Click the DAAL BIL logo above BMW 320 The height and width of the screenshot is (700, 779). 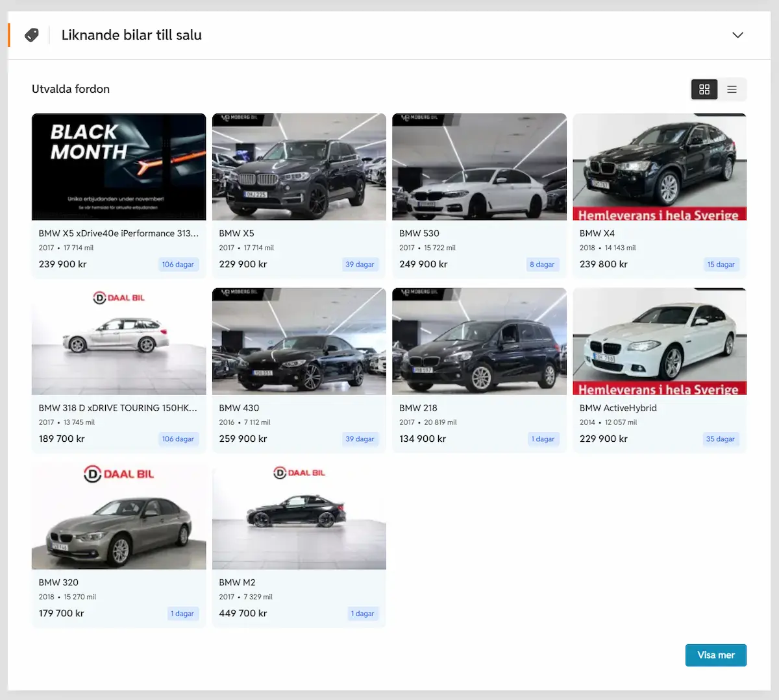point(119,474)
